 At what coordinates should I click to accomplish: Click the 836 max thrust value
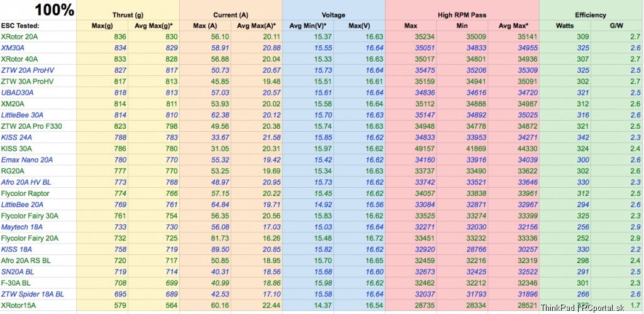pos(121,37)
